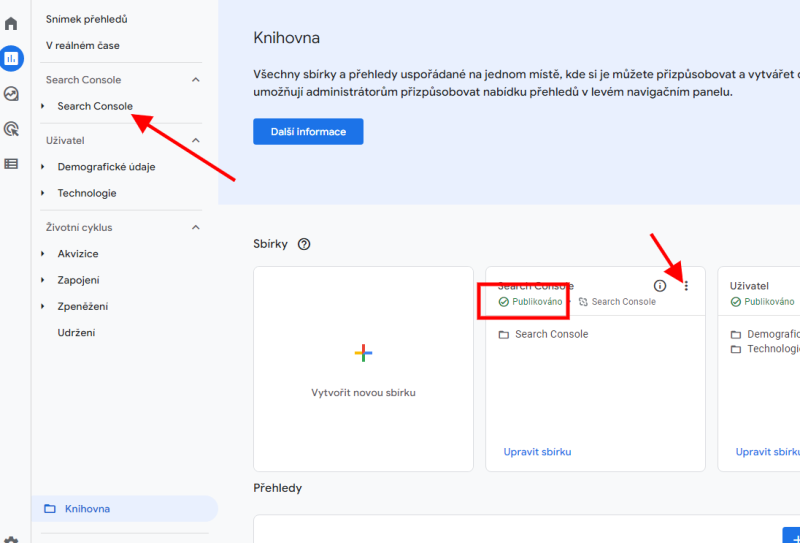Click the Další informace button
This screenshot has width=800, height=543.
tap(308, 132)
